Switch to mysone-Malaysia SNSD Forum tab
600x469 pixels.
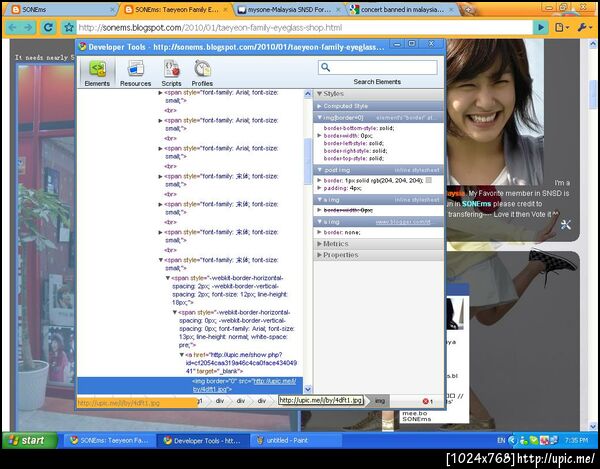coord(288,10)
